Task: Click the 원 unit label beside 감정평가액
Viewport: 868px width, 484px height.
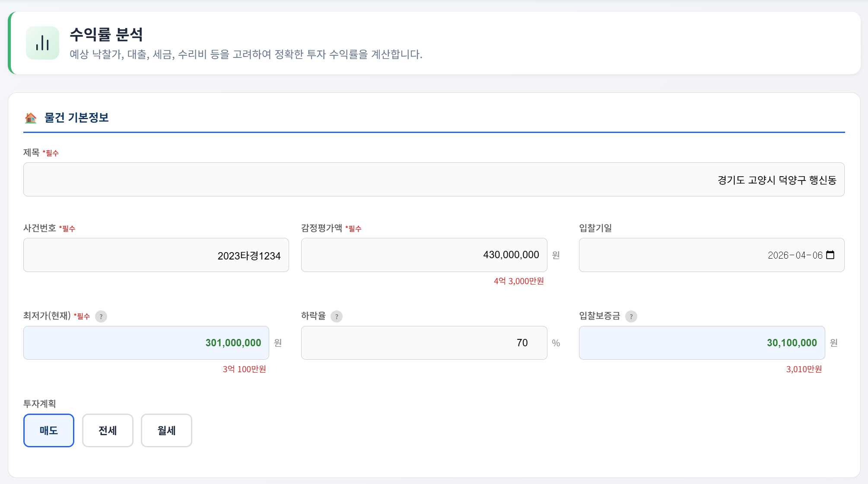Action: tap(556, 255)
